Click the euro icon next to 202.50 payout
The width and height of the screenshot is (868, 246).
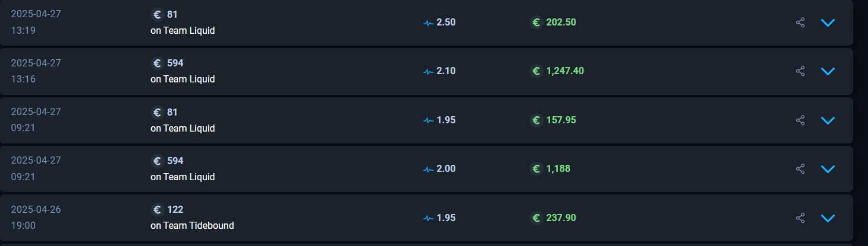(x=536, y=23)
